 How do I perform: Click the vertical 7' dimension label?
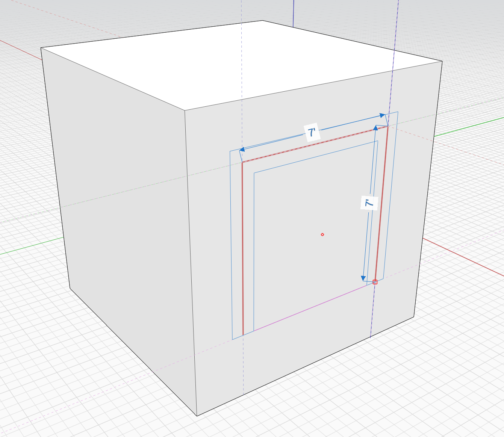tap(369, 203)
